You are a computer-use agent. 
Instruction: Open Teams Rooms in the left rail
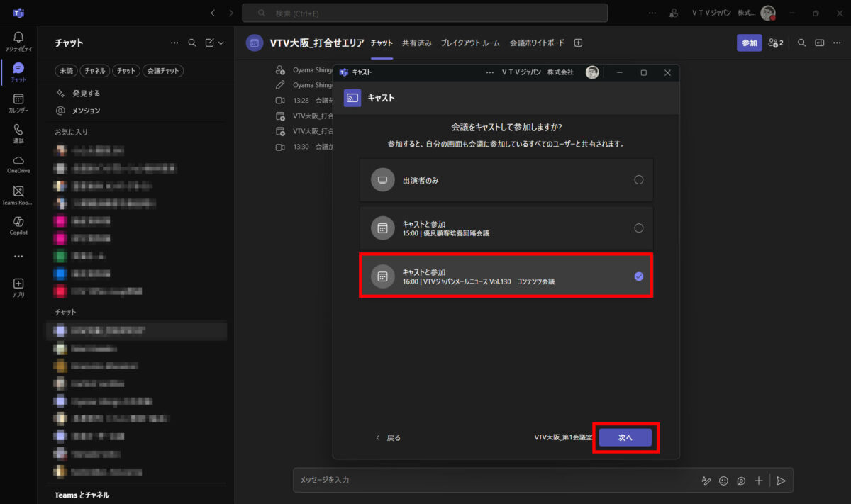[18, 195]
